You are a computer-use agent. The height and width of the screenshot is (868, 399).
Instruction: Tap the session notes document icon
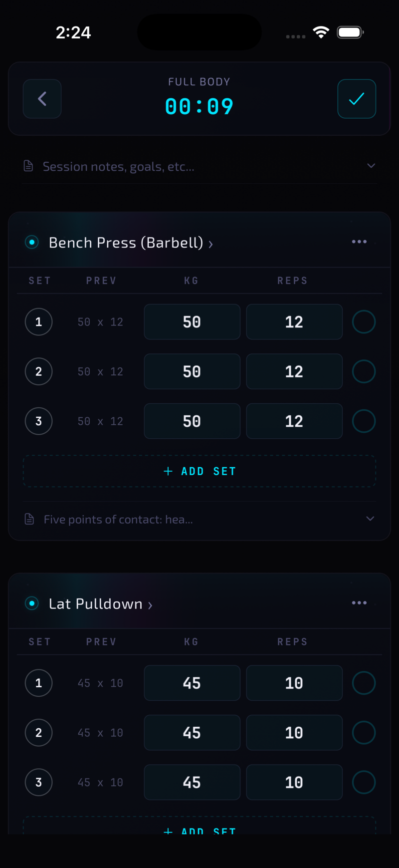[29, 166]
